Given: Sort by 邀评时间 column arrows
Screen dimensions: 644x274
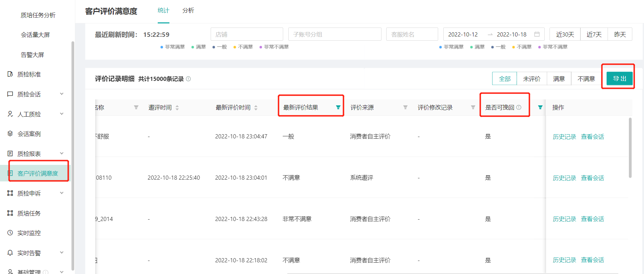Looking at the screenshot, I should 177,108.
